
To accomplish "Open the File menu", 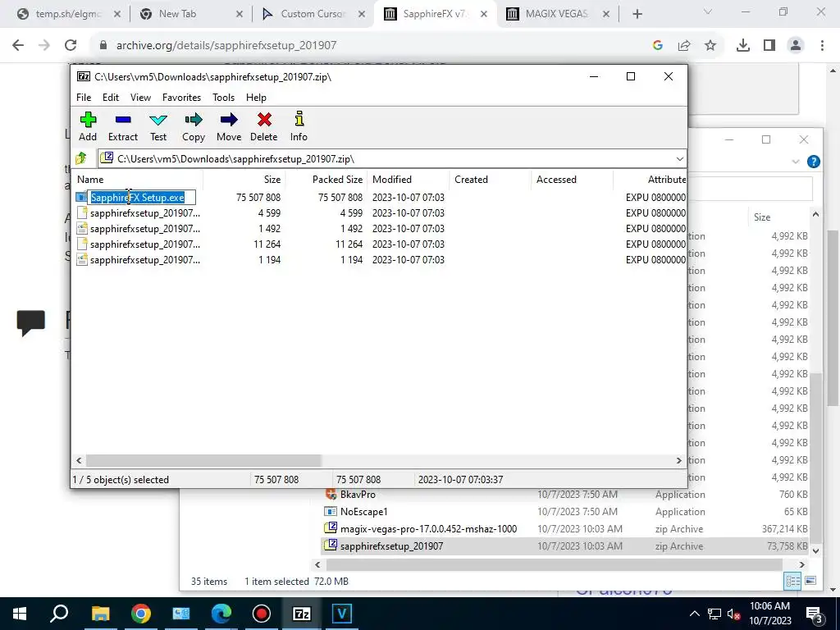I will point(84,98).
